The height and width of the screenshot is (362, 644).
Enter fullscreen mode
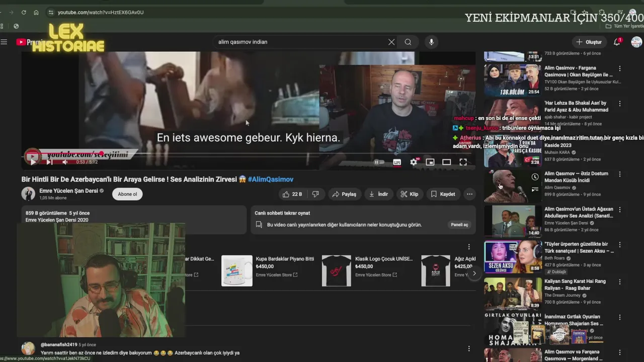pos(463,162)
